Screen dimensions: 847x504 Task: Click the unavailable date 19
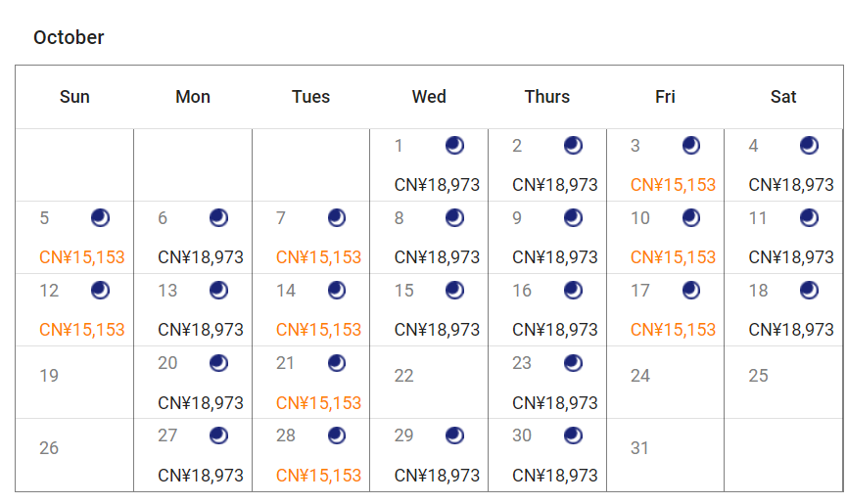pos(49,376)
